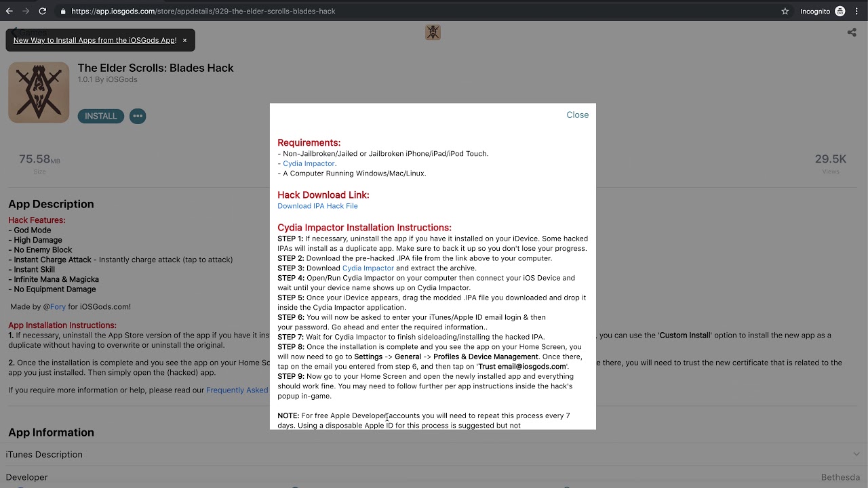This screenshot has width=868, height=488.
Task: Open the Cydia Impactor requirements link
Action: tap(309, 163)
